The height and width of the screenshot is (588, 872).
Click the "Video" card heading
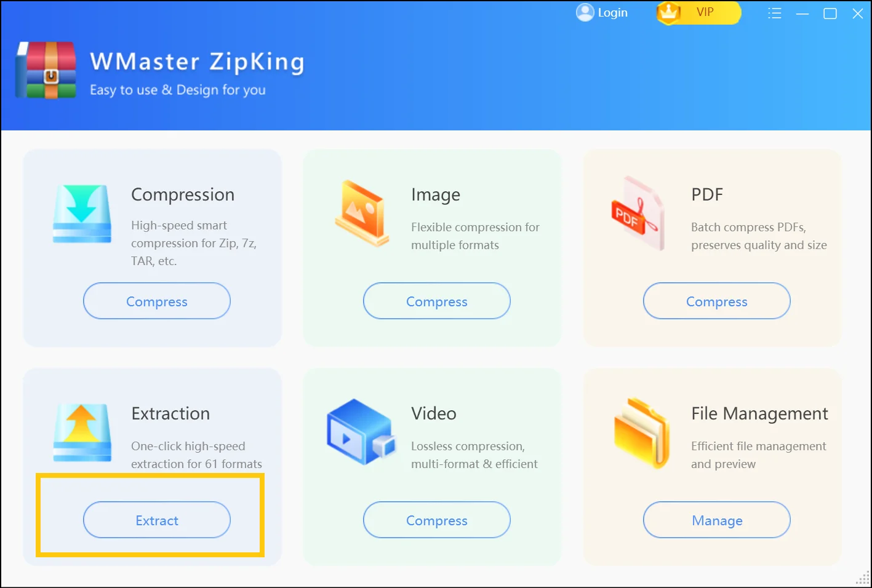click(x=434, y=413)
